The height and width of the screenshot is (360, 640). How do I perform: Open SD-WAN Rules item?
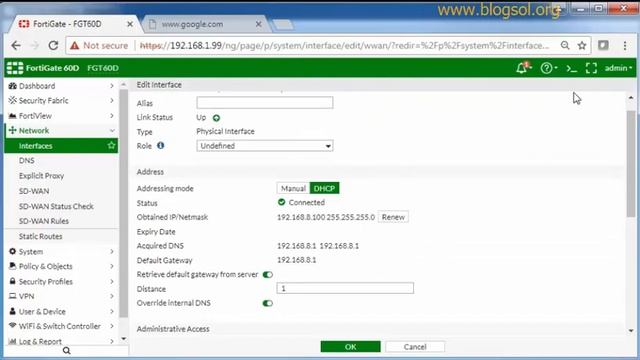(44, 221)
